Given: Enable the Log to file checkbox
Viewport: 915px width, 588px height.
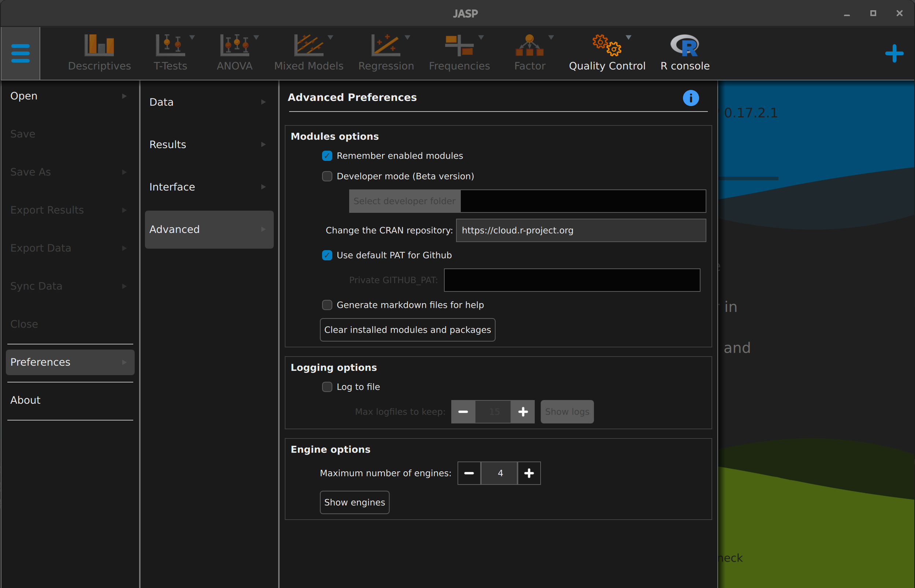Looking at the screenshot, I should (327, 387).
